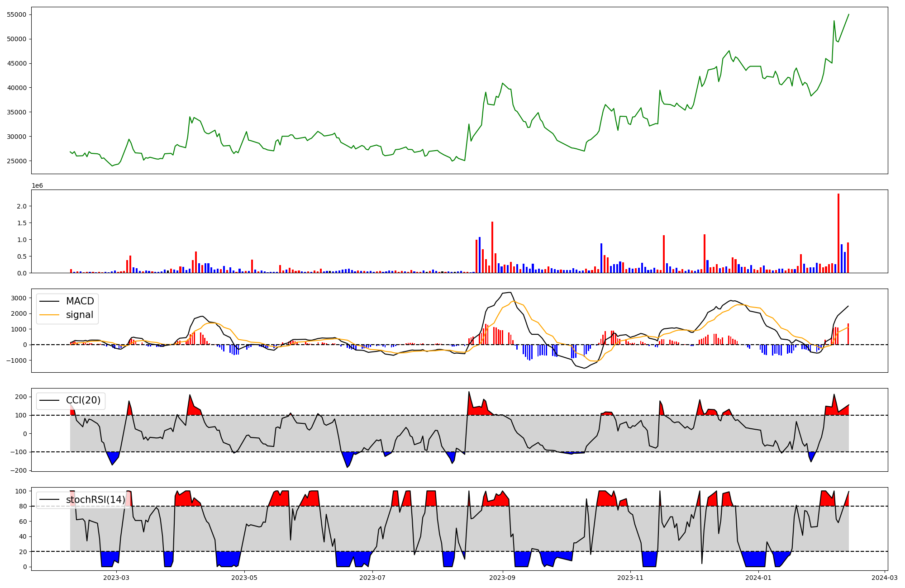This screenshot has height=588, width=905.
Task: Click the 2024-03 x-axis date label
Action: pos(885,578)
